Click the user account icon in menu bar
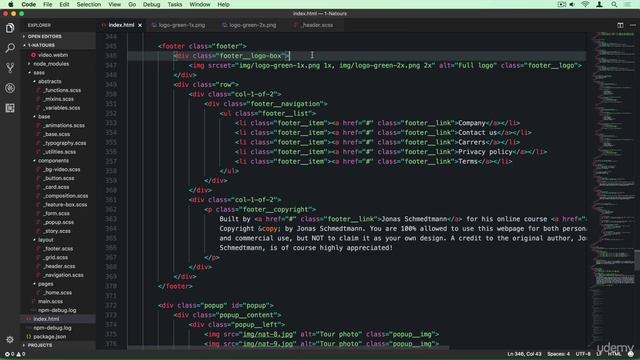The width and height of the screenshot is (640, 360). click(x=599, y=4)
